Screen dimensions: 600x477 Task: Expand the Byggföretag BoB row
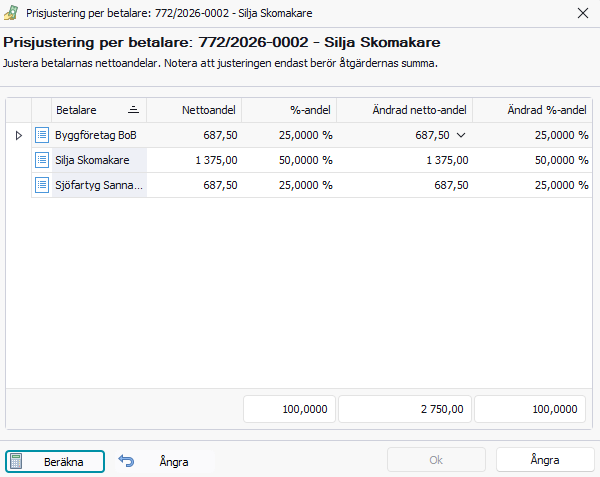pyautogui.click(x=18, y=135)
